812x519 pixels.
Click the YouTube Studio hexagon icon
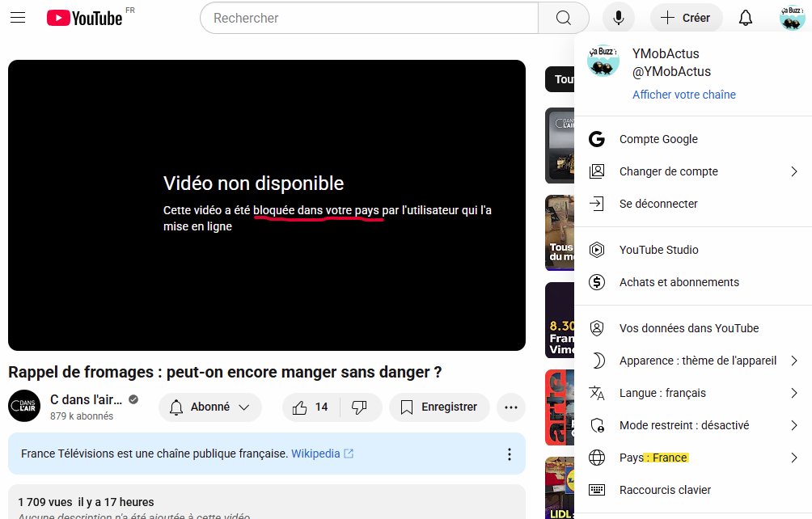tap(597, 250)
